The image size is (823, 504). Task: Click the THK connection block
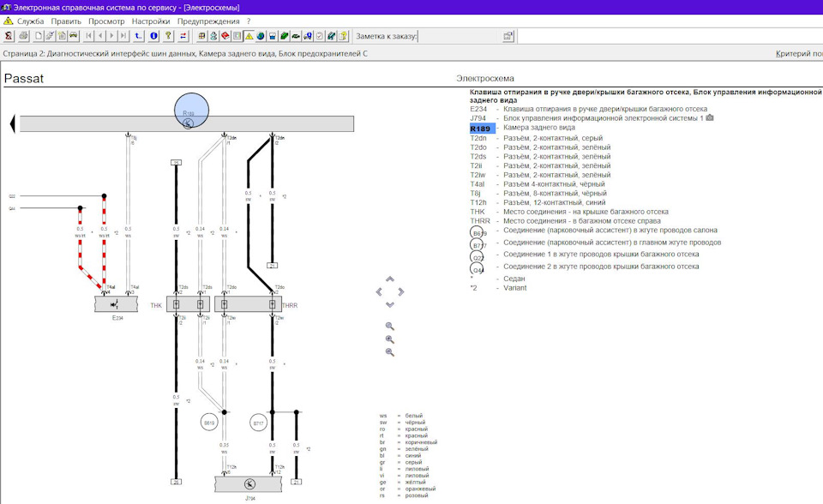[188, 304]
